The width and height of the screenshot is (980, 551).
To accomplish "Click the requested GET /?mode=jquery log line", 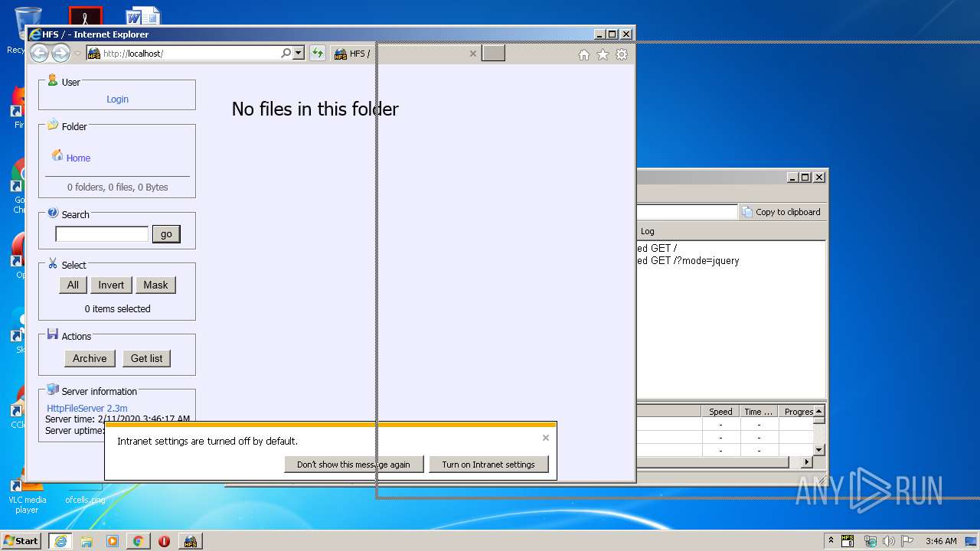I will pos(688,260).
